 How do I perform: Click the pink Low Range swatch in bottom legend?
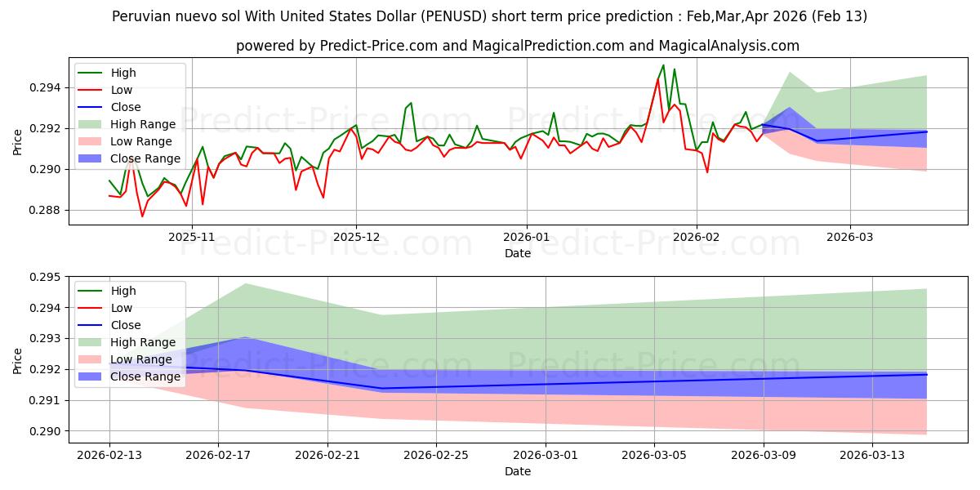pyautogui.click(x=92, y=360)
